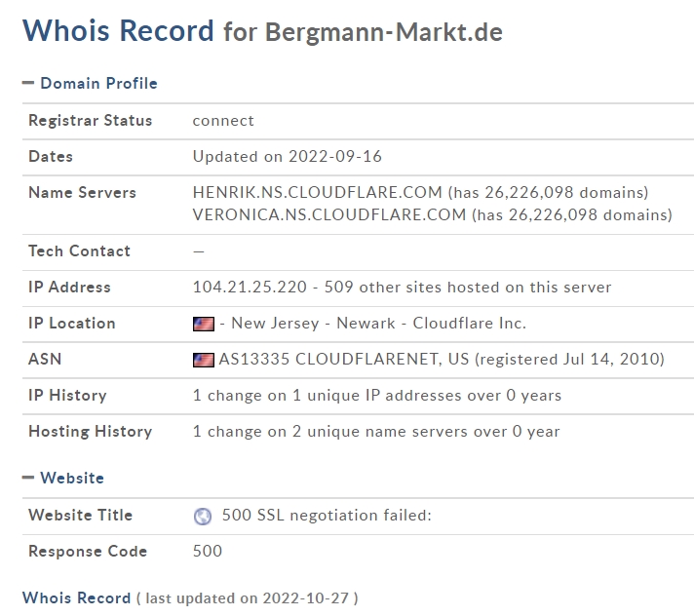Click the Whois Record last updated heading

pyautogui.click(x=77, y=597)
